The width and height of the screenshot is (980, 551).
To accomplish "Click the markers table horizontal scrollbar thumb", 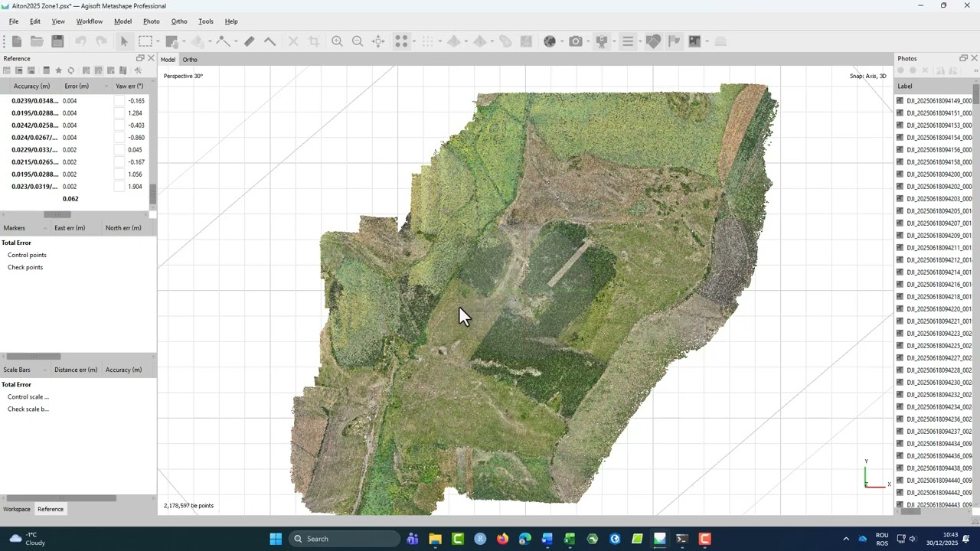I will click(34, 357).
